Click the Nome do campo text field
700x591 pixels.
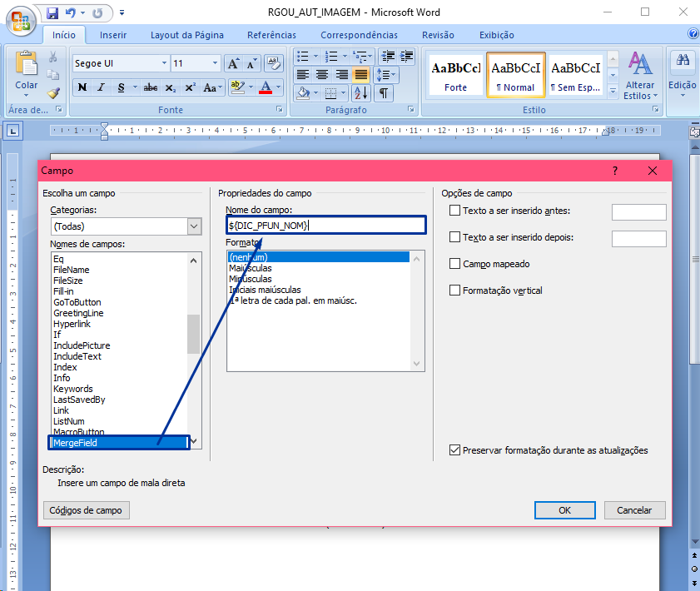[325, 226]
